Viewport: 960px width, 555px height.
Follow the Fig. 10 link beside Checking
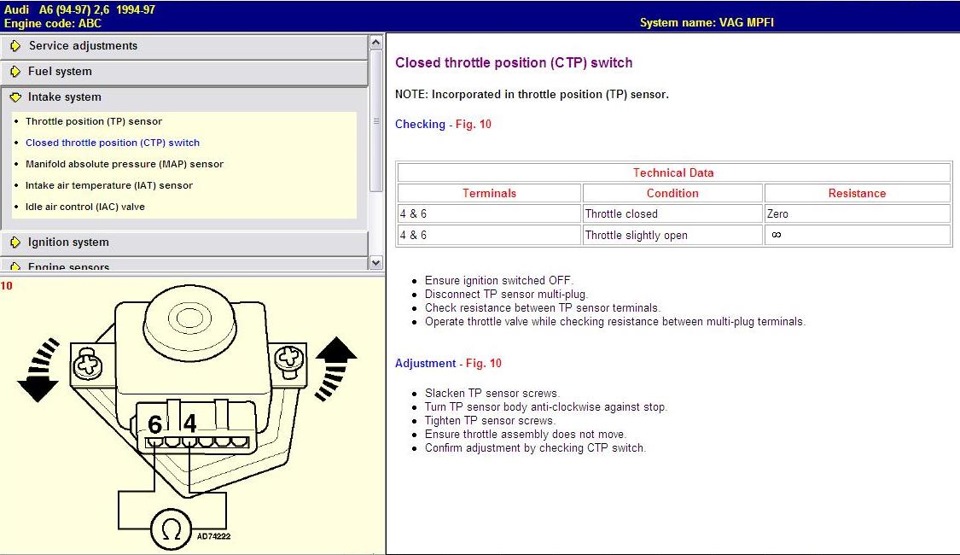pyautogui.click(x=473, y=124)
